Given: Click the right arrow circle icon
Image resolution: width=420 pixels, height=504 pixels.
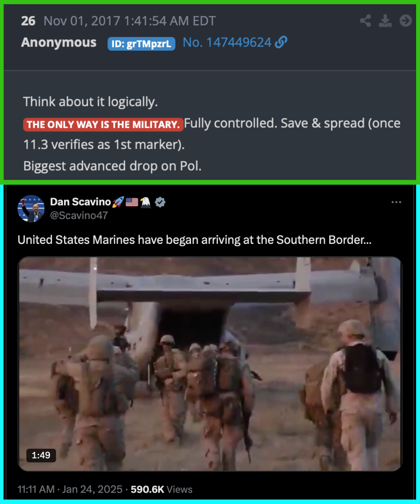Looking at the screenshot, I should click(406, 21).
